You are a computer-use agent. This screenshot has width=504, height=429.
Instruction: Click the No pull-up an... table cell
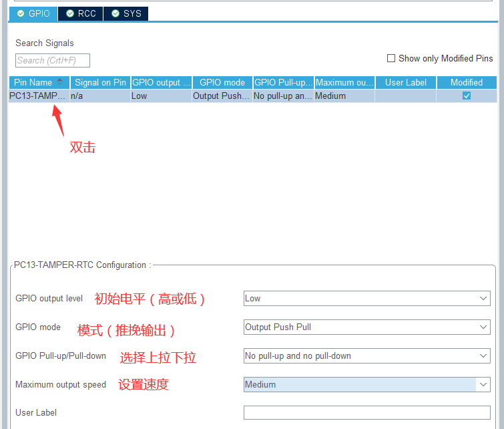pos(284,96)
